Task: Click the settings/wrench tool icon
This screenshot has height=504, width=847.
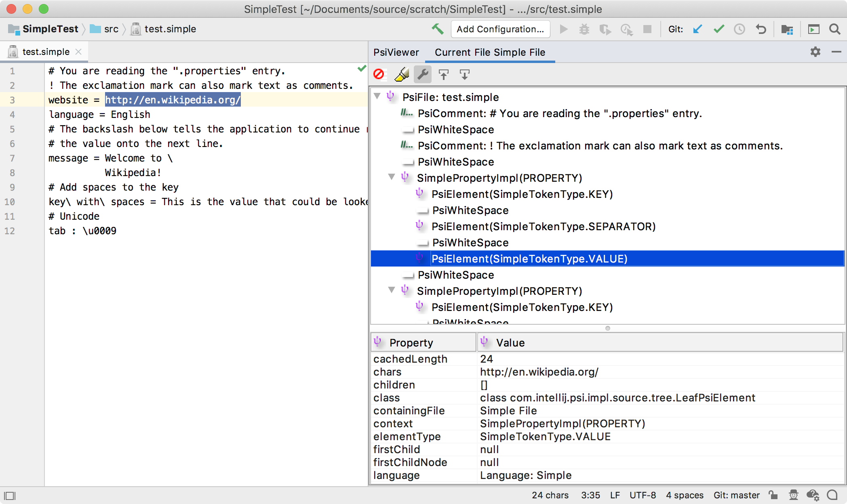Action: pos(423,73)
